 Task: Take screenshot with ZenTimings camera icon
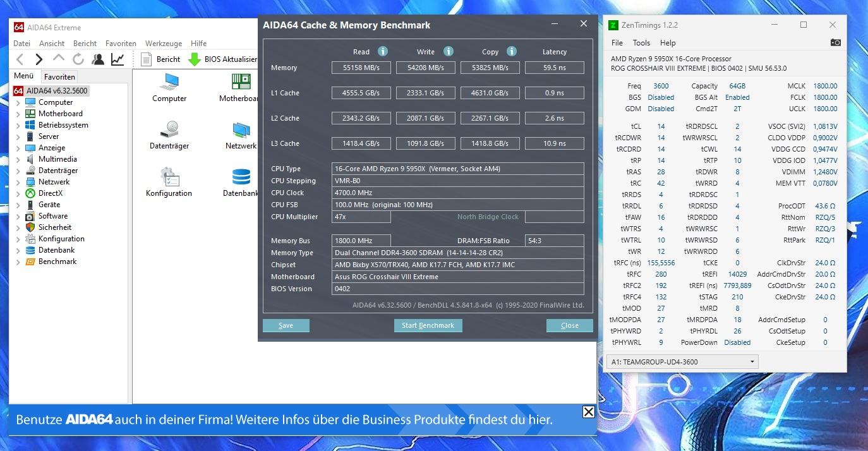pyautogui.click(x=835, y=42)
